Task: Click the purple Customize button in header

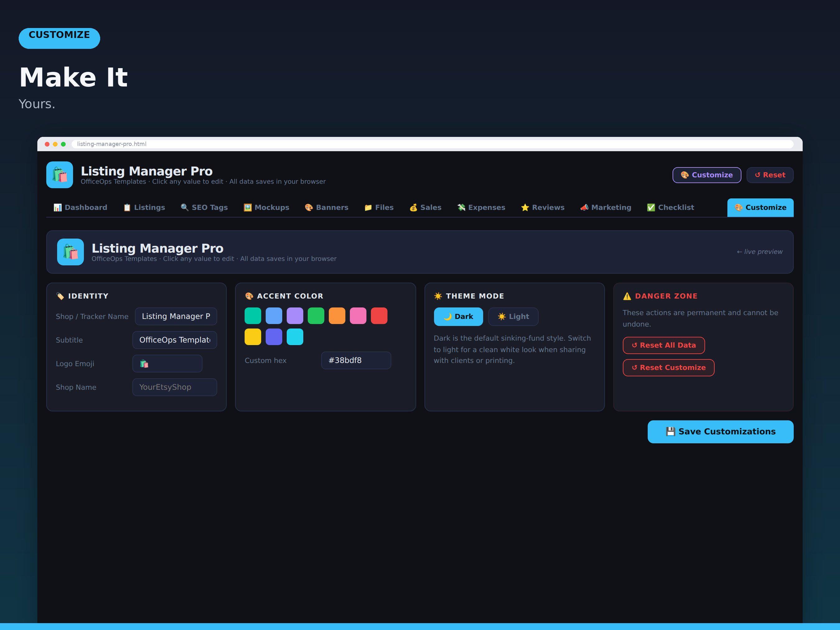Action: [707, 175]
